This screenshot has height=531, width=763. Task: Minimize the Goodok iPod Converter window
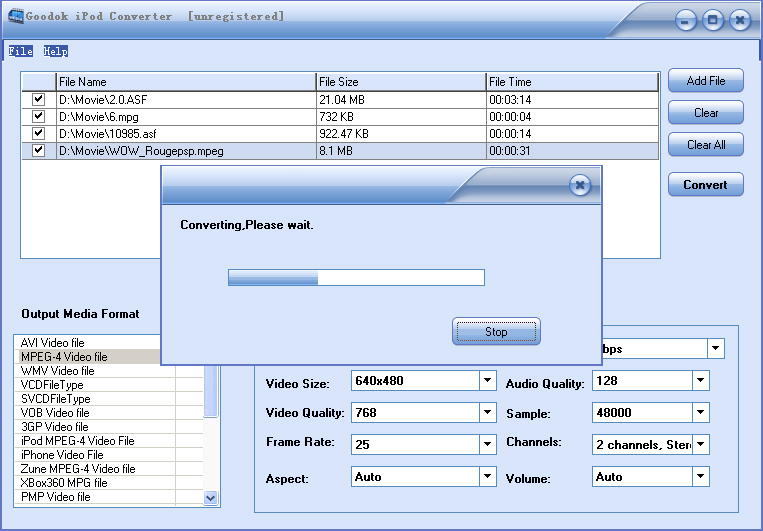click(x=686, y=20)
